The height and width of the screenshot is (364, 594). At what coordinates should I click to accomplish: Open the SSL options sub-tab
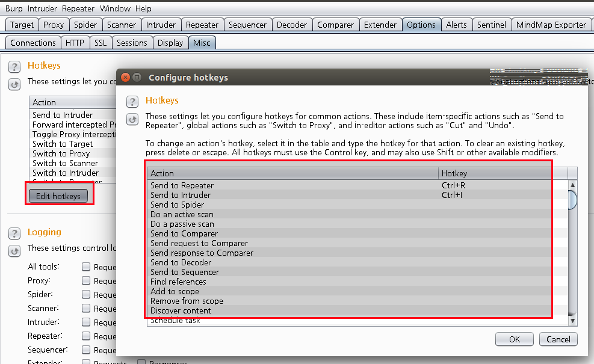[101, 43]
